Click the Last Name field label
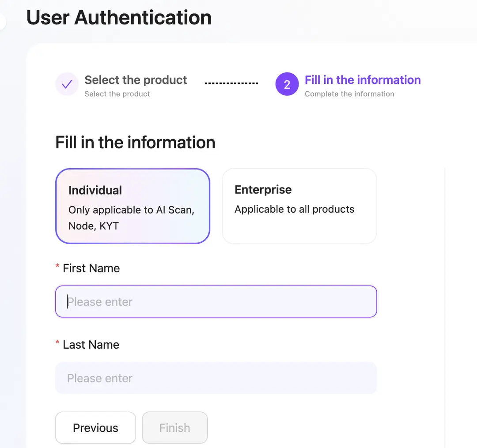The width and height of the screenshot is (477, 448). pos(91,345)
